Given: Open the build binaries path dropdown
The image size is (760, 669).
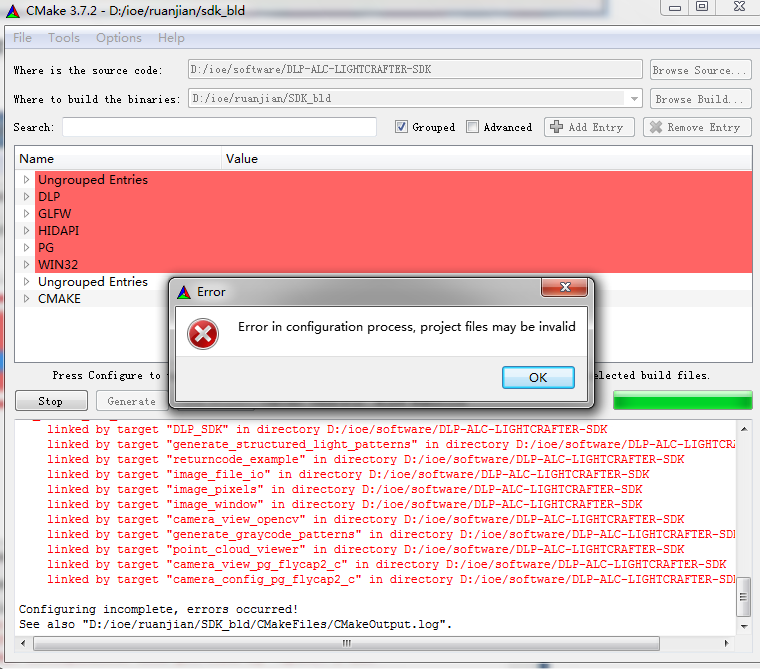Looking at the screenshot, I should point(634,98).
